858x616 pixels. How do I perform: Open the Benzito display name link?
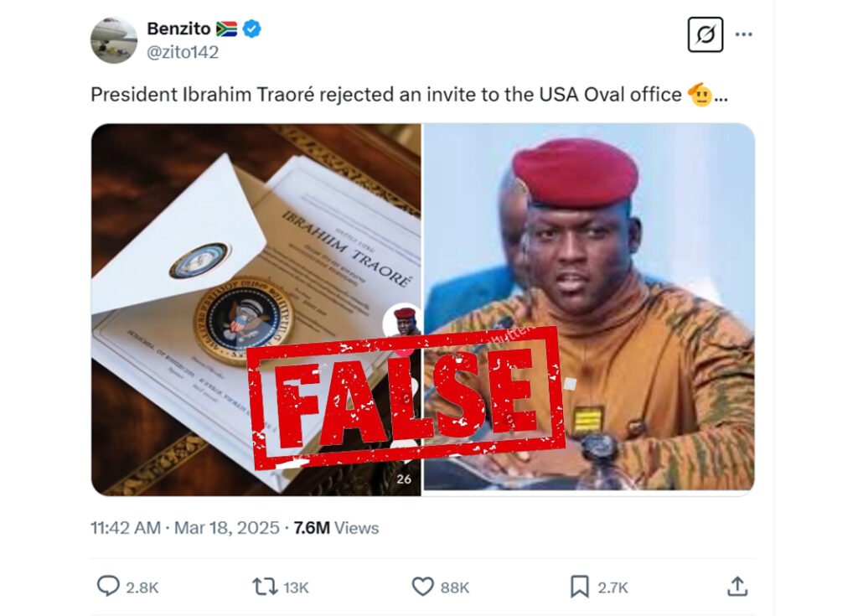[x=178, y=28]
